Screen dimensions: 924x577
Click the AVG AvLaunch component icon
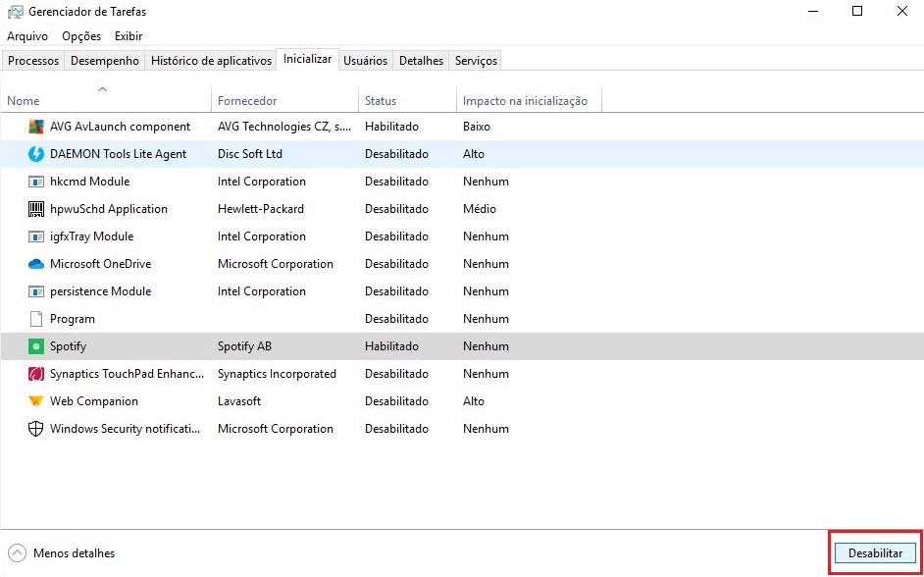click(36, 127)
